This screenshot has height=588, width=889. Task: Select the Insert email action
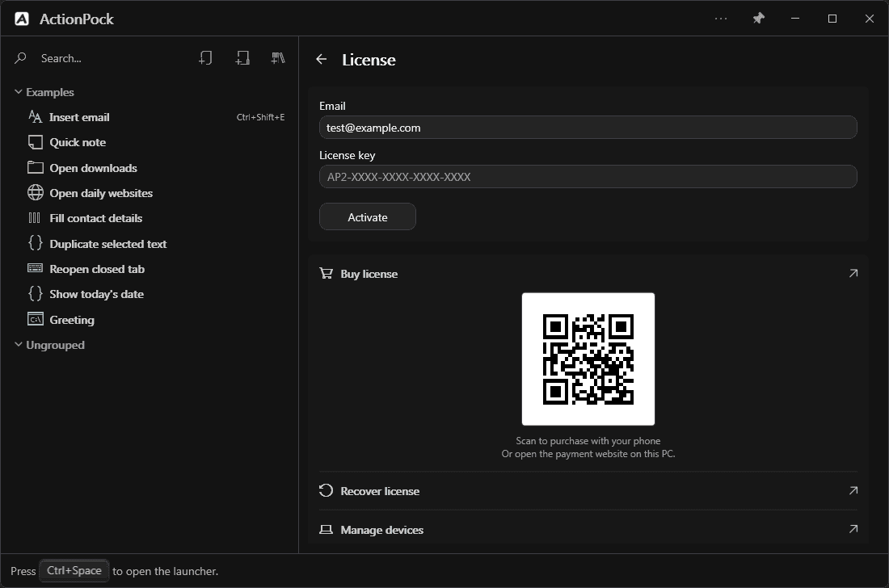(150, 117)
